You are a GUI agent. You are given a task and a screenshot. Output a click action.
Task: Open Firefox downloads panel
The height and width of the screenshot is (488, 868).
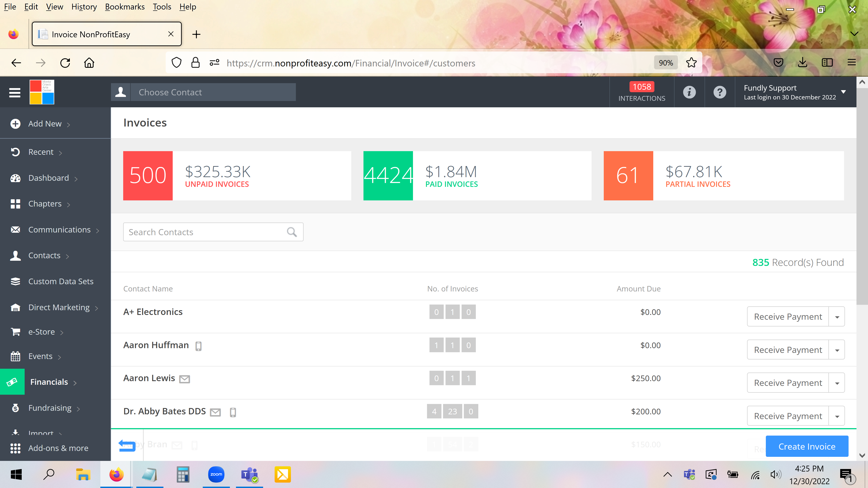point(803,63)
